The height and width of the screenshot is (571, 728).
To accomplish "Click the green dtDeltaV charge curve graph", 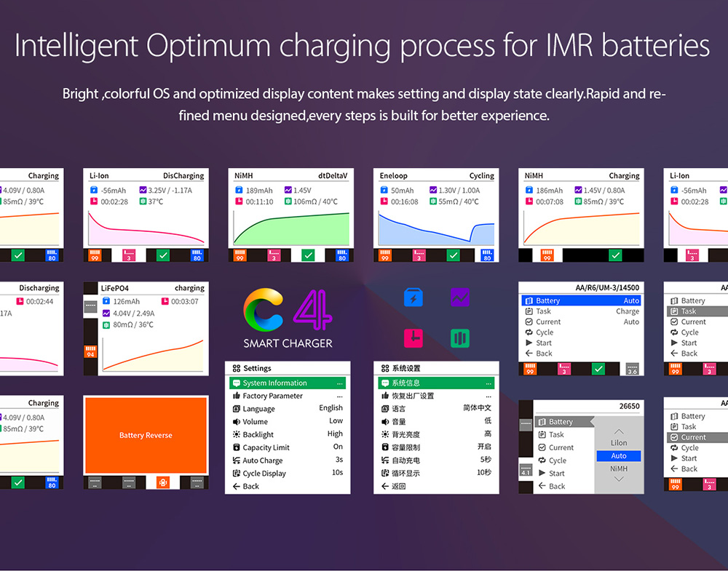I will (x=291, y=228).
